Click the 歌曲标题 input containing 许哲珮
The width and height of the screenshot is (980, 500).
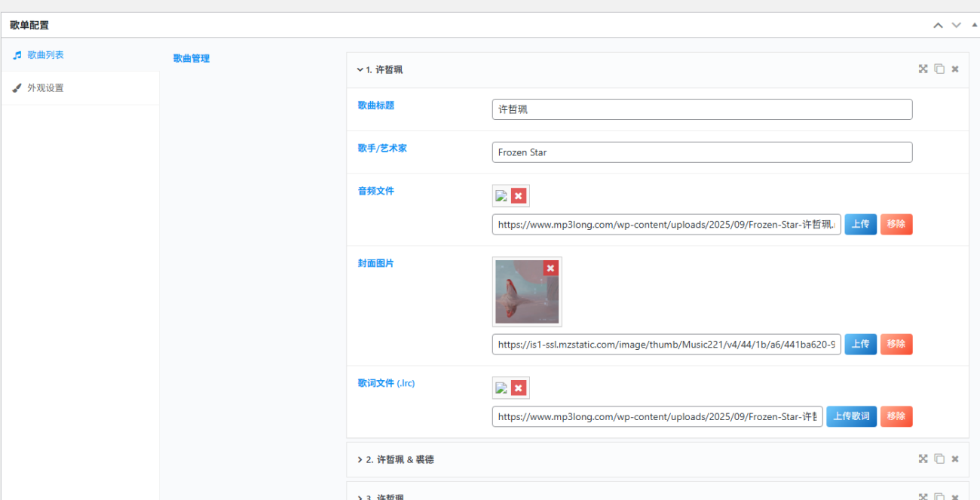point(701,109)
